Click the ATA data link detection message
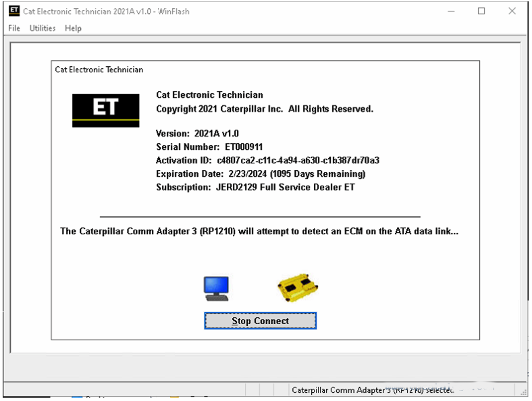532x401 pixels. (259, 232)
